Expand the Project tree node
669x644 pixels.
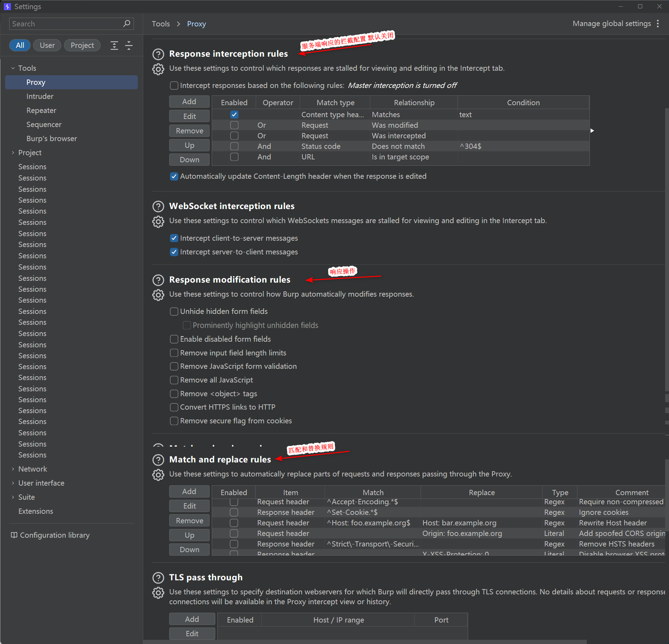click(13, 153)
